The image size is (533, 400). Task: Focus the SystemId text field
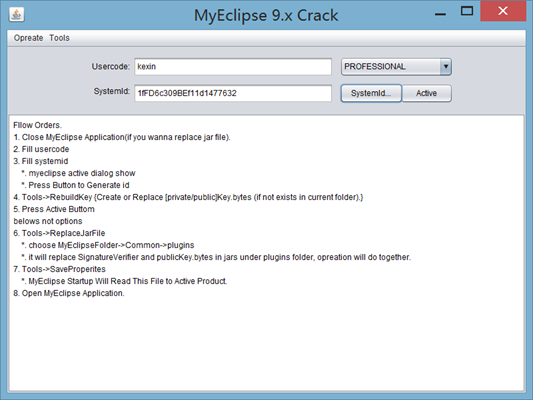233,93
